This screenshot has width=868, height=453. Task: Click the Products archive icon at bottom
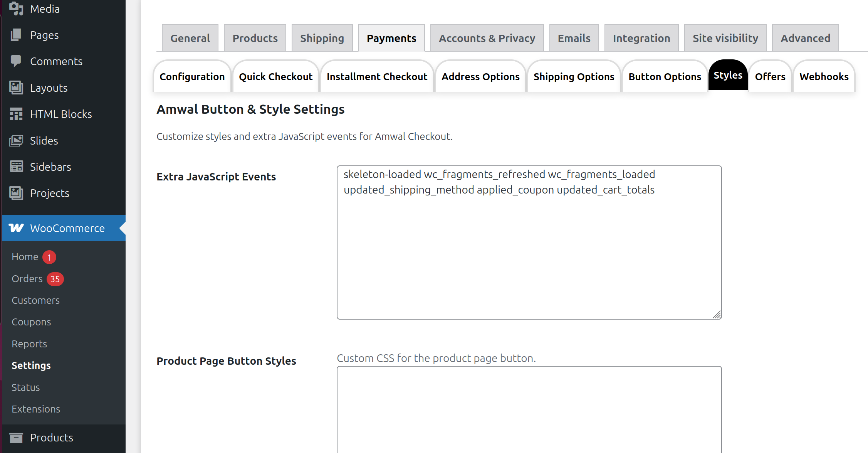(x=16, y=438)
